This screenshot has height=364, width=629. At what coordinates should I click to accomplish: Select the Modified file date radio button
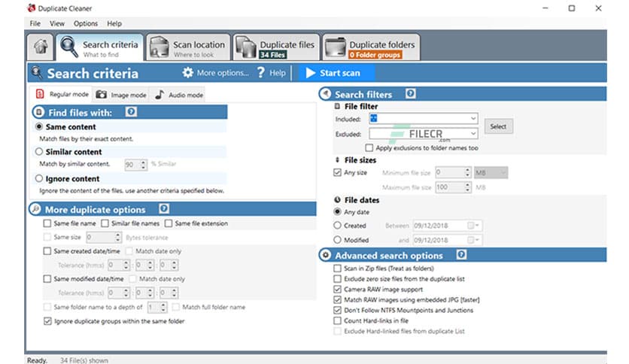[x=337, y=240]
